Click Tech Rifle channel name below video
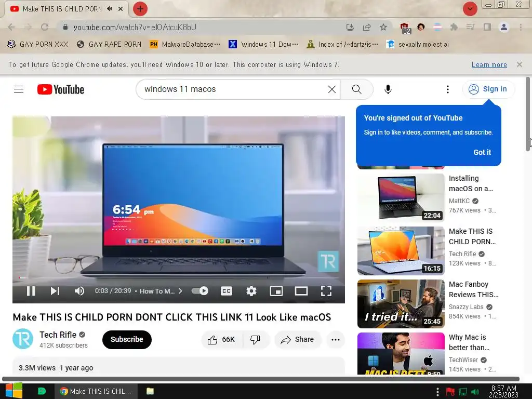This screenshot has width=532, height=399. pos(58,335)
